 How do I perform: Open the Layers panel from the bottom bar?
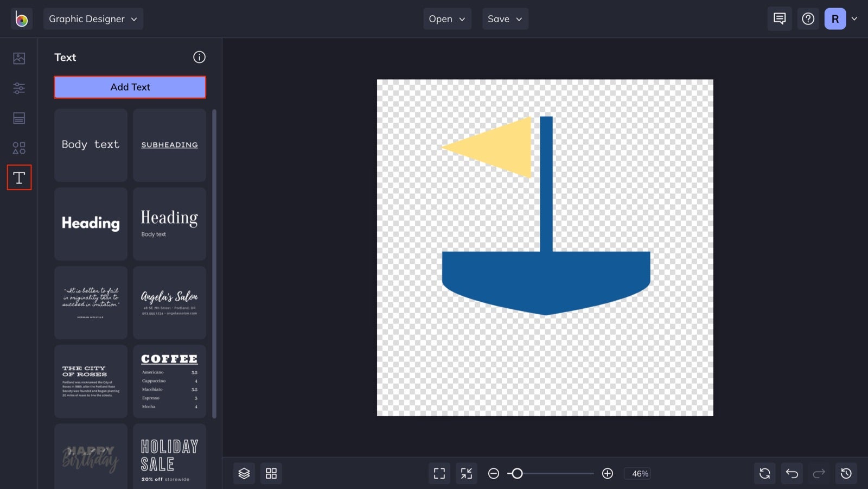point(244,473)
